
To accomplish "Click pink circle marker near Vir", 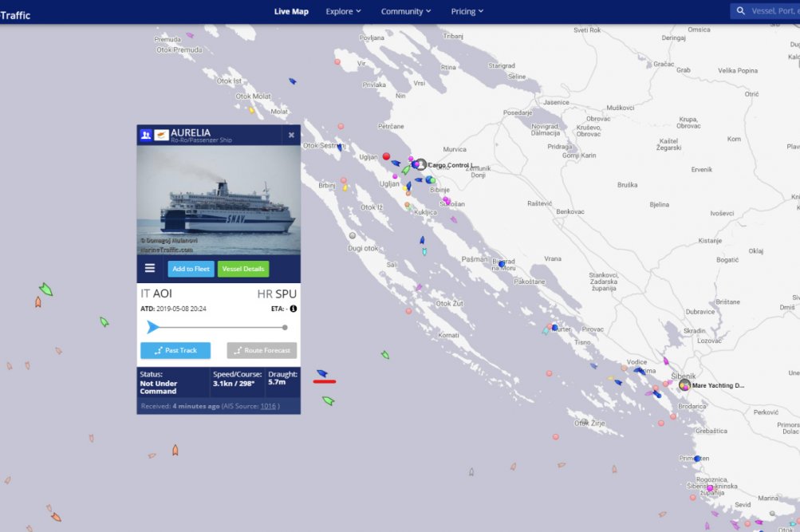I will coord(337,61).
